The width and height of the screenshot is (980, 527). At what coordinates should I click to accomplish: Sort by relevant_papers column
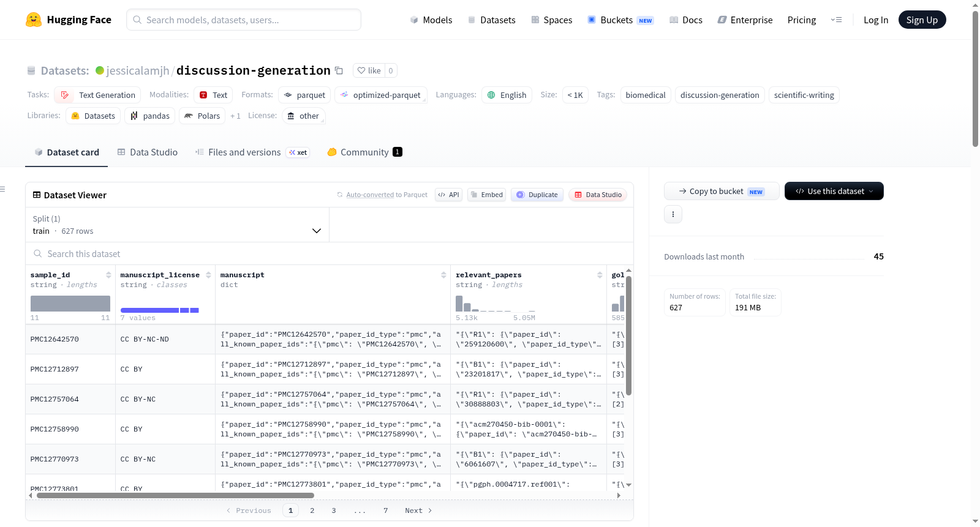point(600,275)
